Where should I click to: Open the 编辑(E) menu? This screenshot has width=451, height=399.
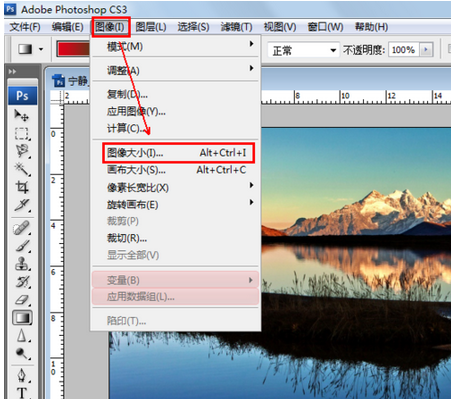[68, 27]
